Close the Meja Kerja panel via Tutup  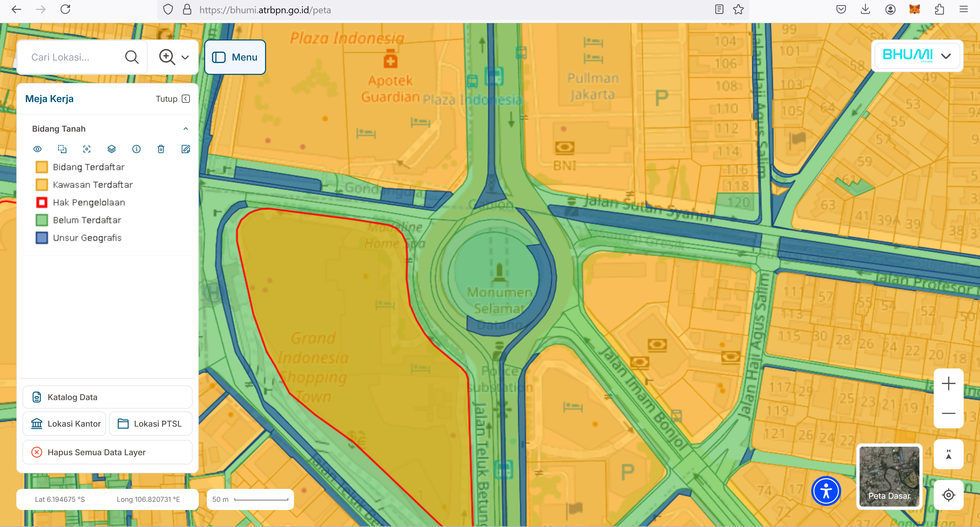pyautogui.click(x=173, y=99)
